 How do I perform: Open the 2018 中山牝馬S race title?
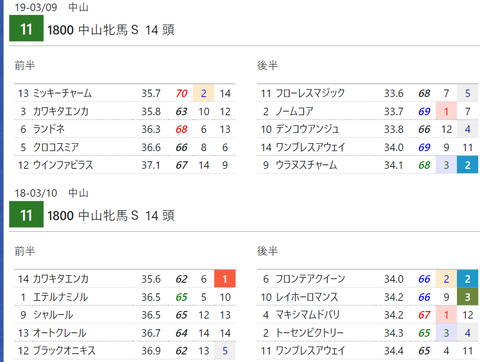pyautogui.click(x=111, y=216)
